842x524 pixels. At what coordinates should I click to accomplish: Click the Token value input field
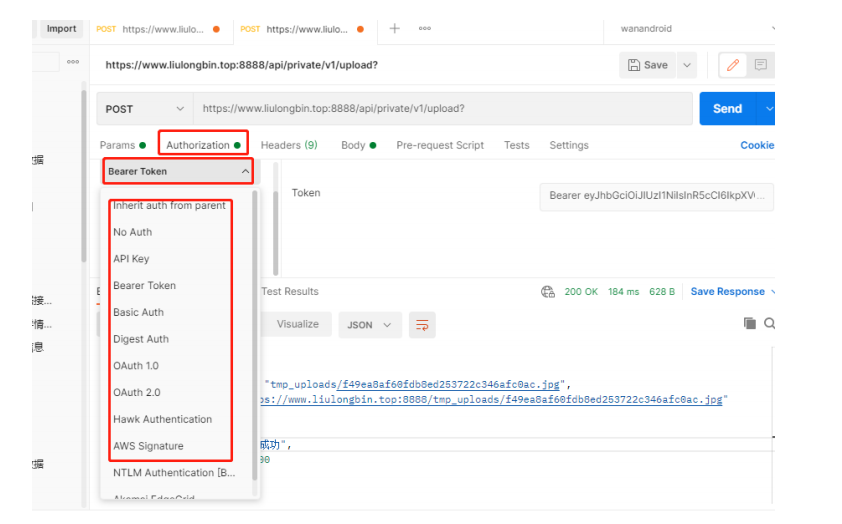[x=656, y=196]
